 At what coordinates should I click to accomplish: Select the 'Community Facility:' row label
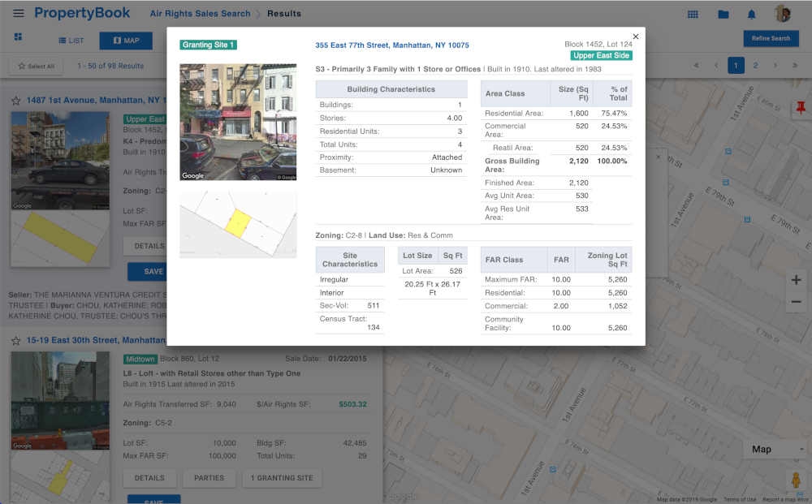point(504,323)
